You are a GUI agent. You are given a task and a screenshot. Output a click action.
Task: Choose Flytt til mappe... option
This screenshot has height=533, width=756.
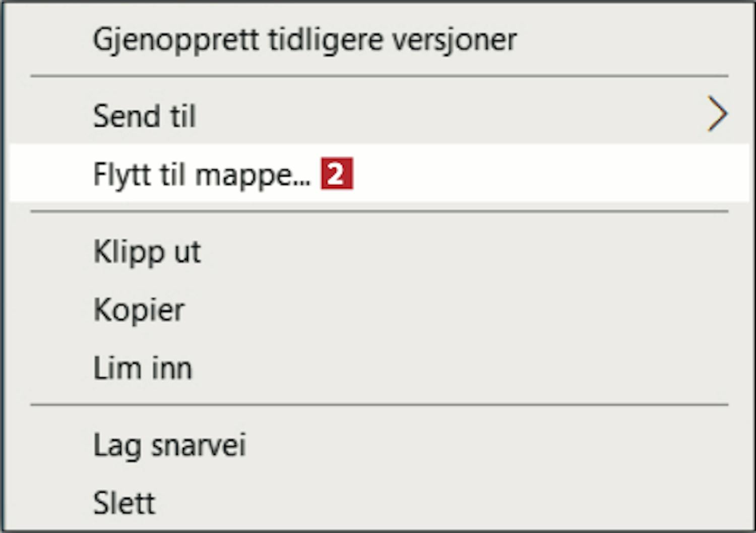(202, 175)
